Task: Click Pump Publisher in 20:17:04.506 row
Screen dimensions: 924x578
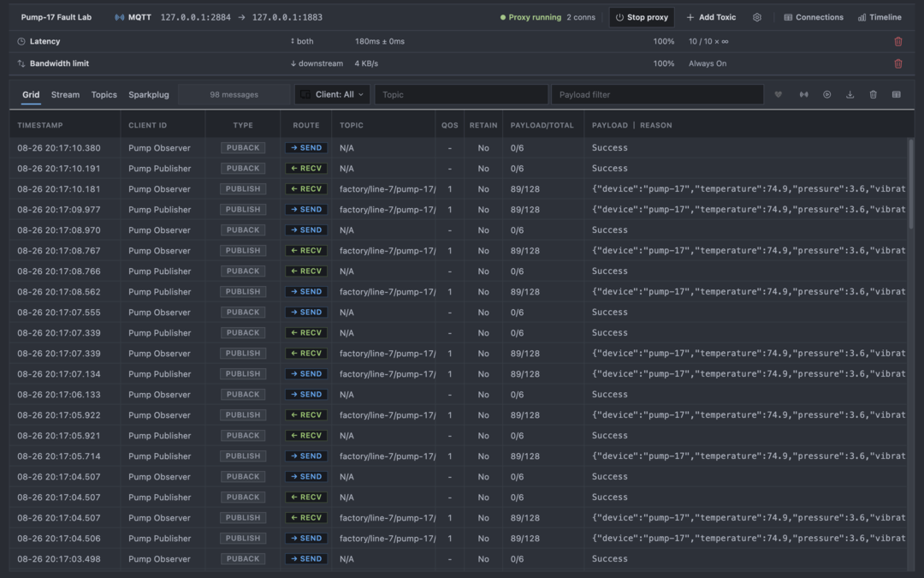Action: pyautogui.click(x=160, y=539)
